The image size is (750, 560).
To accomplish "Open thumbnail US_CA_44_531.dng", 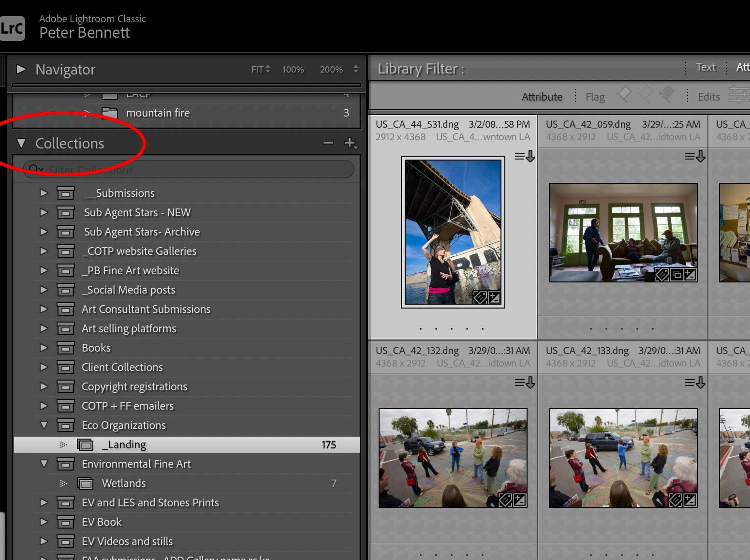I will (x=453, y=232).
